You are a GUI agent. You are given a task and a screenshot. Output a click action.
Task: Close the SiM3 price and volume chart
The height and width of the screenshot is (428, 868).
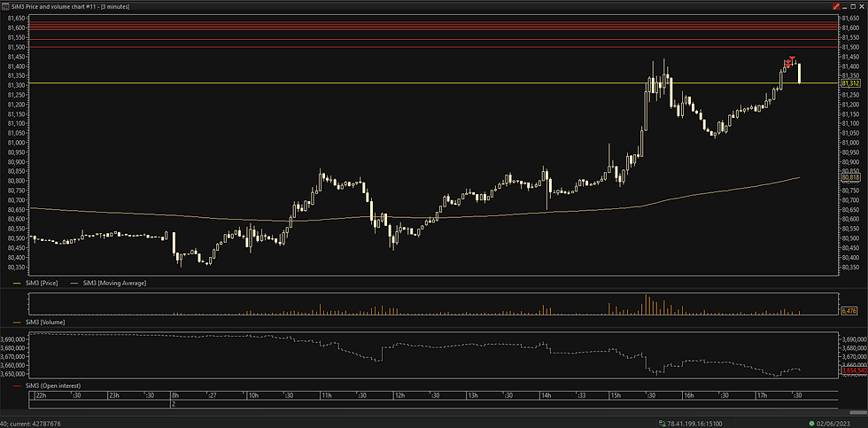[861, 5]
